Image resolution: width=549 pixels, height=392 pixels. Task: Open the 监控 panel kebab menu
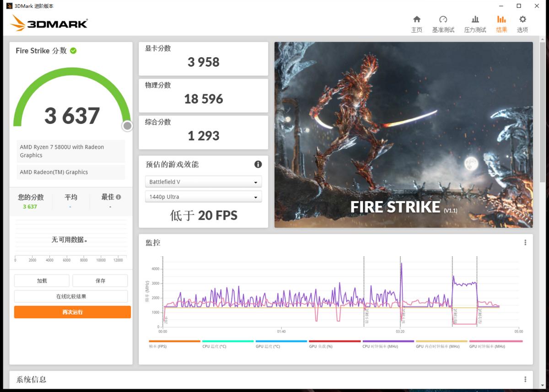[x=525, y=243]
